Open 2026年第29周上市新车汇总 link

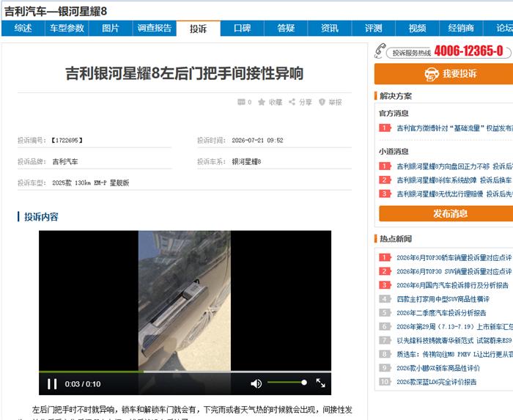coord(454,326)
